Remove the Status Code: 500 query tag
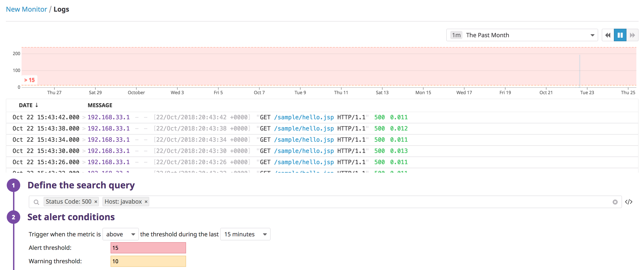This screenshot has height=270, width=644. click(x=95, y=201)
